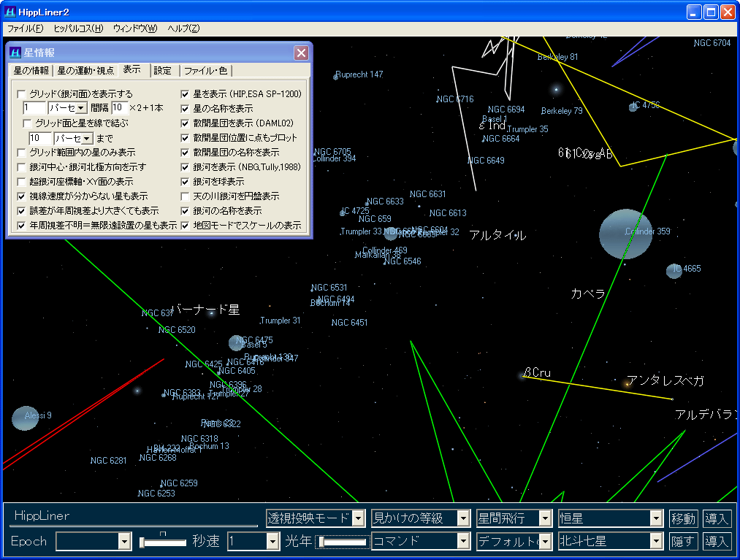Open the 北斗七星 constellation dropdown
Viewport: 740px width, 560px height.
tap(656, 542)
